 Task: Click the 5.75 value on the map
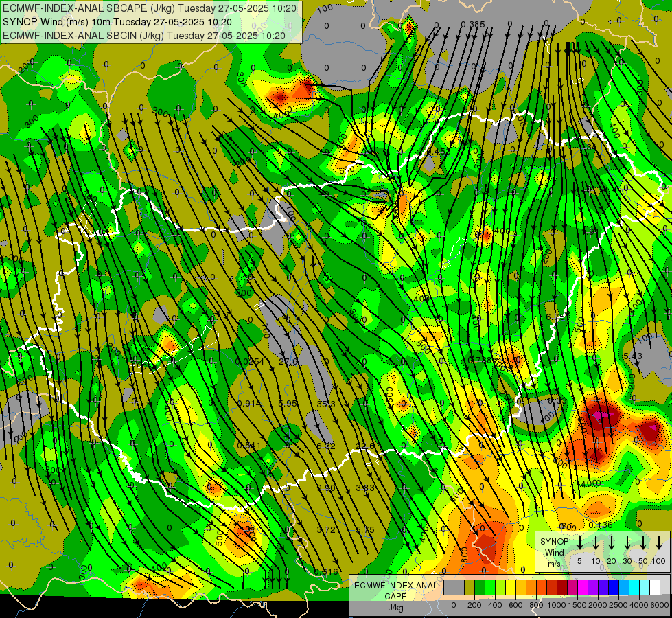pyautogui.click(x=365, y=530)
